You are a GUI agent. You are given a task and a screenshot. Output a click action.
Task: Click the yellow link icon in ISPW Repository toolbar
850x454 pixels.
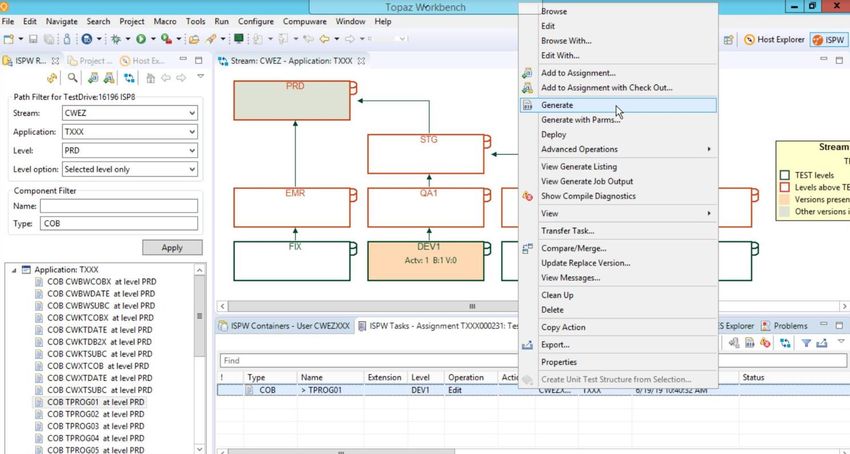pos(51,78)
